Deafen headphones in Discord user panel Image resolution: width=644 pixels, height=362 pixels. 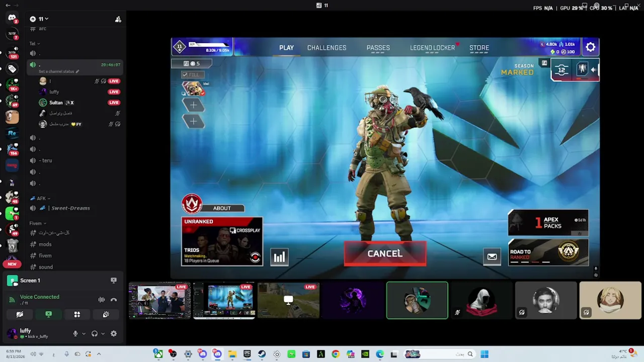tap(95, 333)
